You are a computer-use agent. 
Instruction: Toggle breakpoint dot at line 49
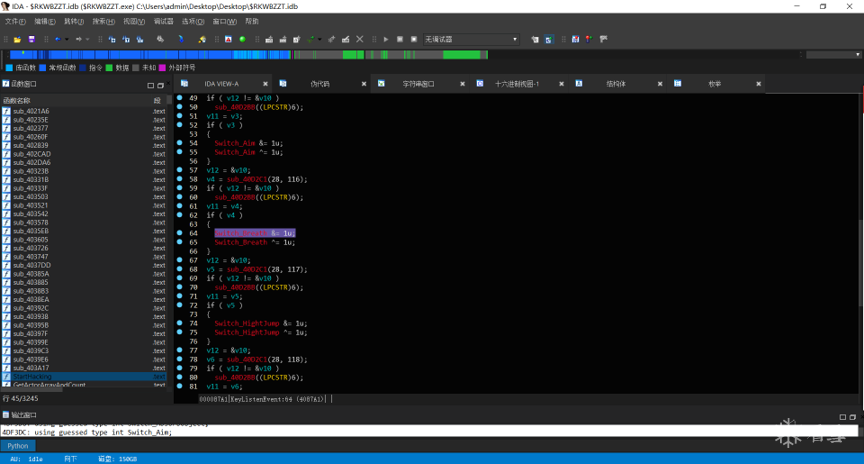[x=180, y=98]
